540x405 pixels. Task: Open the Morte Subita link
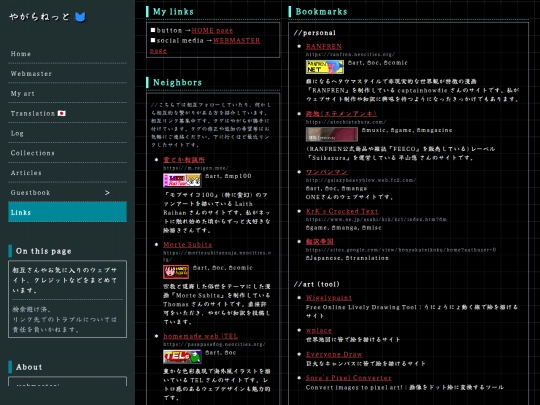(187, 245)
